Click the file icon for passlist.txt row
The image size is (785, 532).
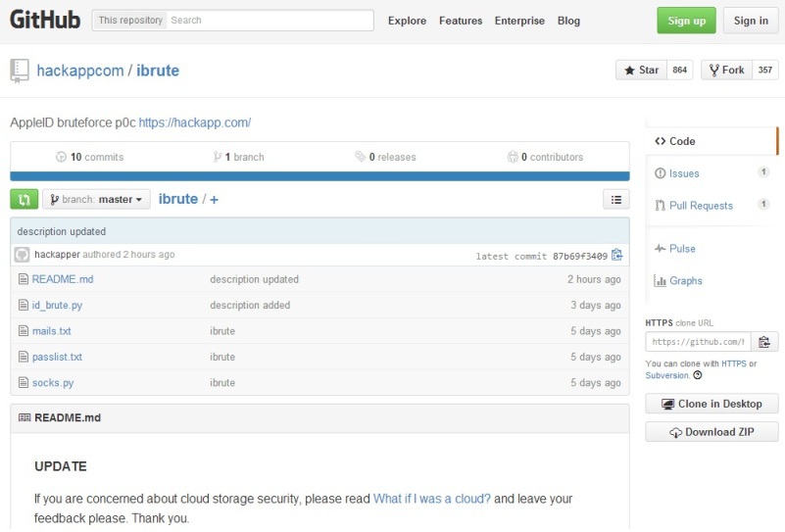(23, 357)
